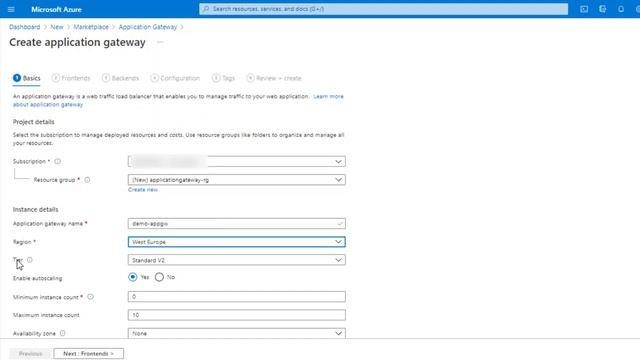Show info tooltip for Resource group
The width and height of the screenshot is (640, 360).
(87, 180)
